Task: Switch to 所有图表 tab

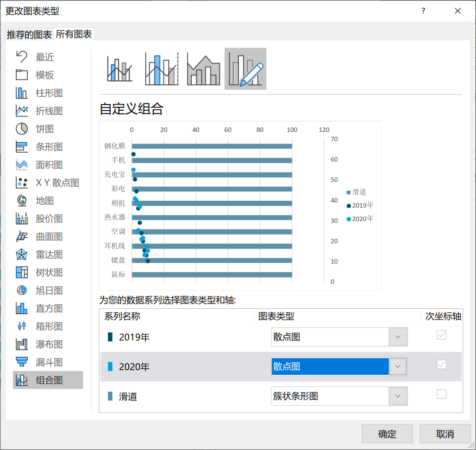Action: pyautogui.click(x=74, y=34)
